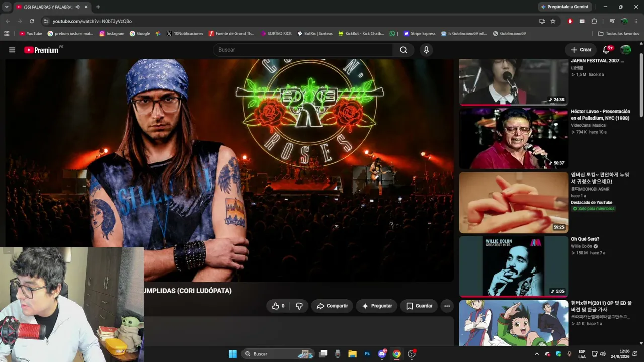Viewport: 644px width, 362px height.
Task: Open the ESP LAA language switcher
Action: (582, 354)
